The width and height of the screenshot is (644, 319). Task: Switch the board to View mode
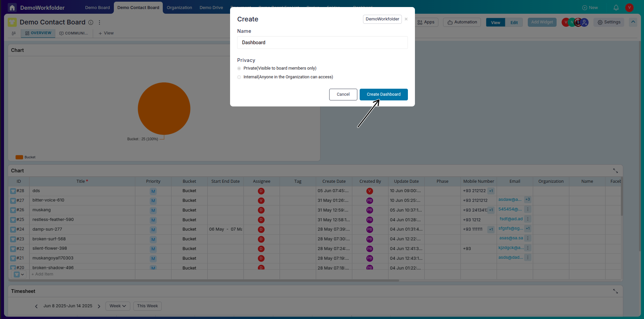click(496, 22)
